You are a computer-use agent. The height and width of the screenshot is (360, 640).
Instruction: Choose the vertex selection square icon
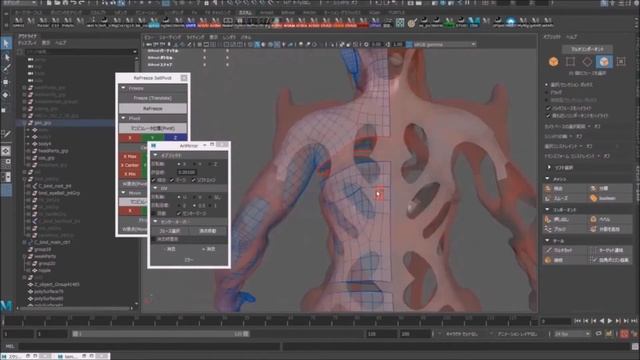pyautogui.click(x=570, y=62)
